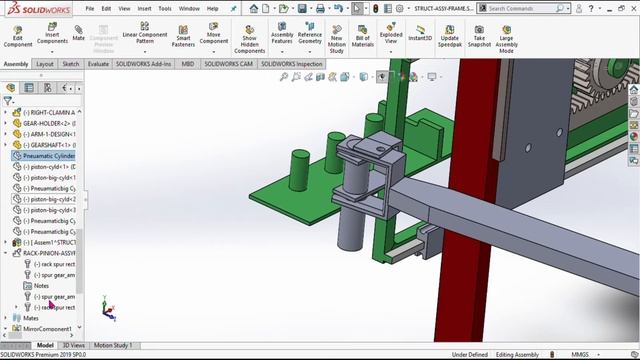
Task: Switch to SOLIDWORKS Add-Ins tab
Action: point(143,64)
